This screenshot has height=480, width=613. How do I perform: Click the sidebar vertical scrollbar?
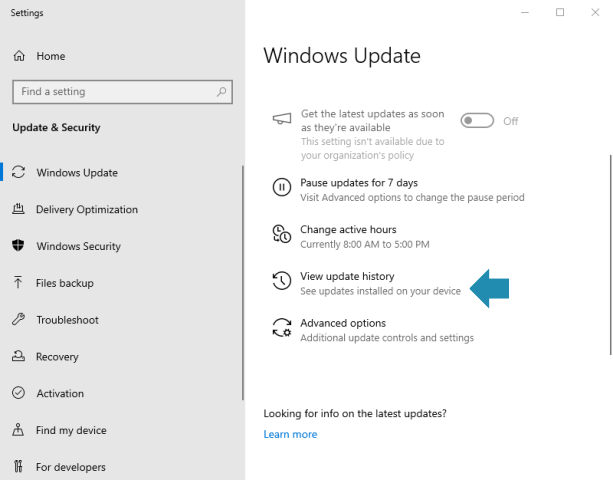[243, 283]
